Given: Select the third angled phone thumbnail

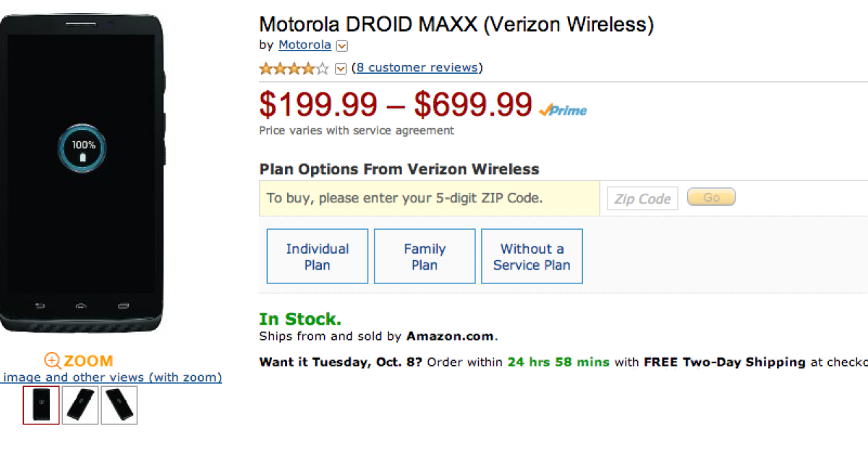Looking at the screenshot, I should [119, 405].
